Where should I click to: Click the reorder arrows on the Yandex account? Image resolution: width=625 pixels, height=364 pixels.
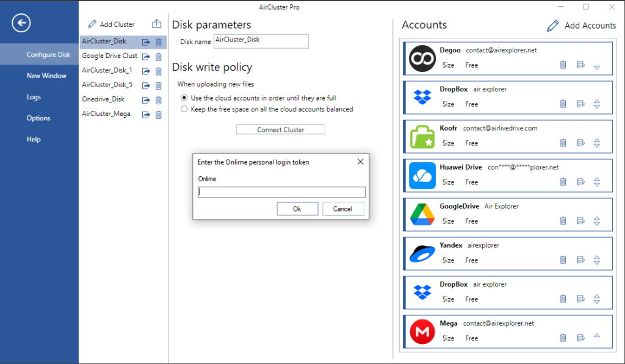(x=597, y=260)
